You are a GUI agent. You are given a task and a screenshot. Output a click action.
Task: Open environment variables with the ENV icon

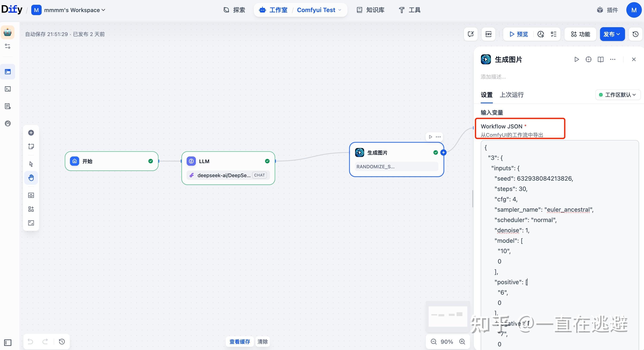[488, 34]
